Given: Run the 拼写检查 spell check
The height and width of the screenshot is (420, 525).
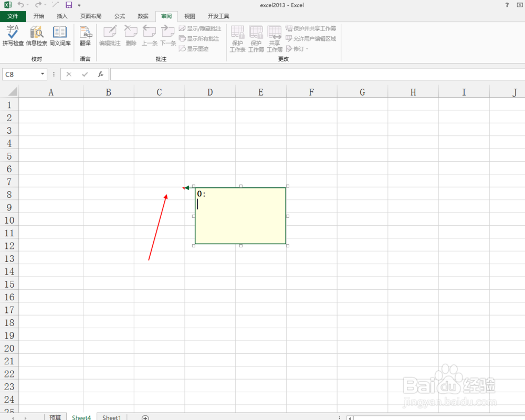Looking at the screenshot, I should click(13, 37).
